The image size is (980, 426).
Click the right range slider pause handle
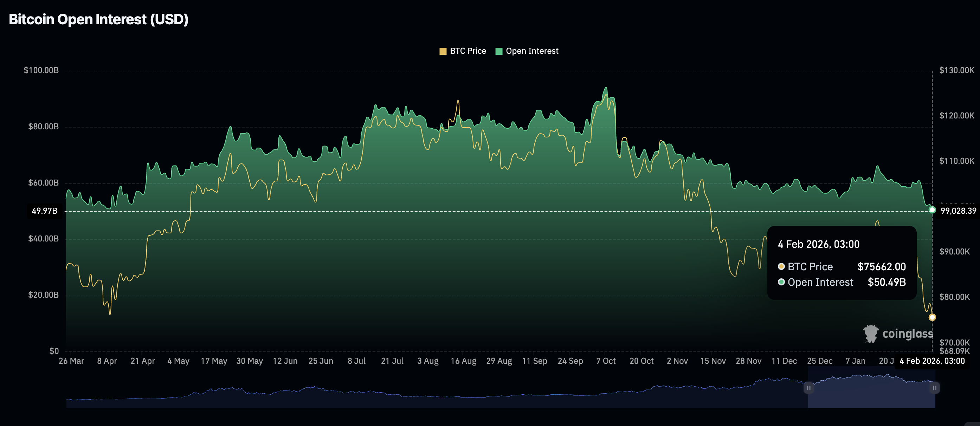point(934,388)
